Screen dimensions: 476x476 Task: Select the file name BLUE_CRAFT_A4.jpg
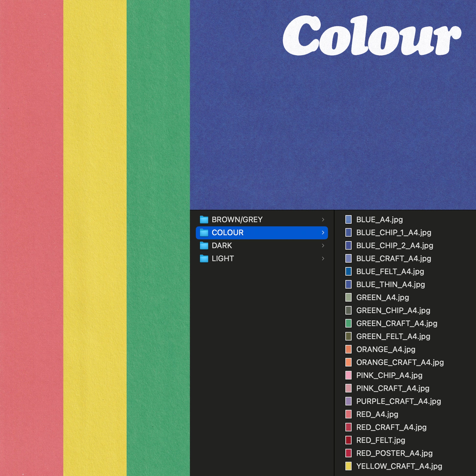point(394,259)
